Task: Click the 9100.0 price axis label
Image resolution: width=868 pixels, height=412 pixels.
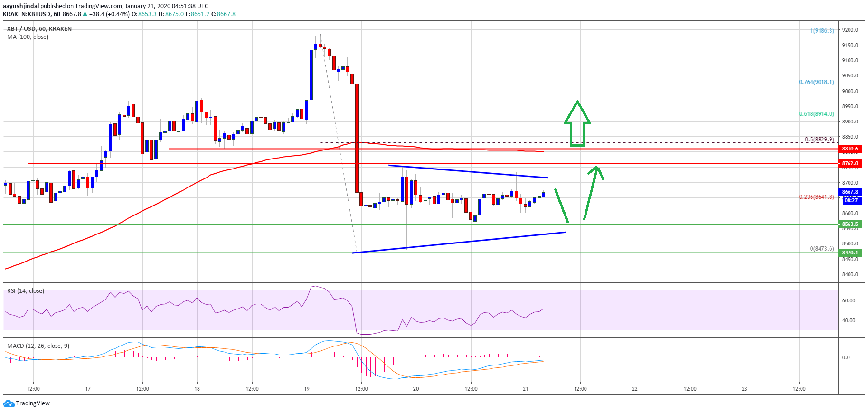Action: (x=850, y=60)
